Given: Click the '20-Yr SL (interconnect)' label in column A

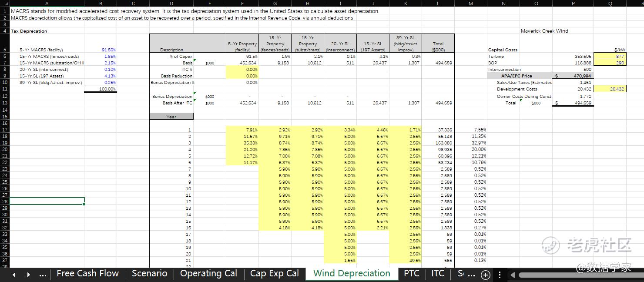Looking at the screenshot, I should 44,69.
